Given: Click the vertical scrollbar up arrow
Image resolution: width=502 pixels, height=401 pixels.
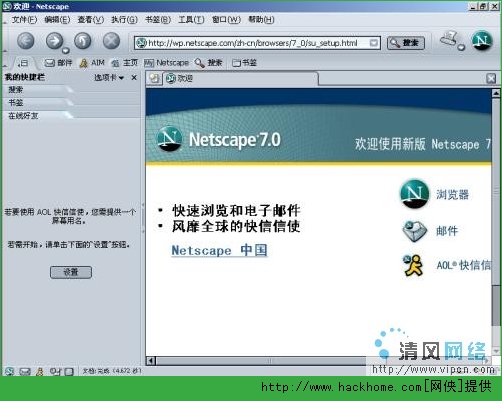Looking at the screenshot, I should coord(496,94).
